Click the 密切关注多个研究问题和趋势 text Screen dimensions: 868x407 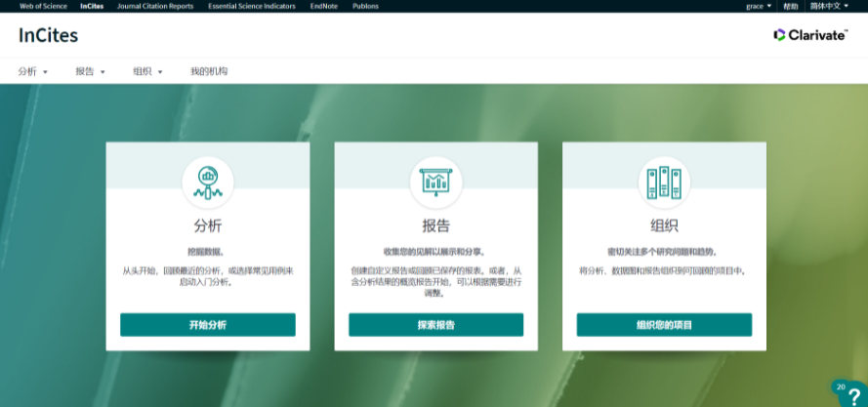coord(663,252)
